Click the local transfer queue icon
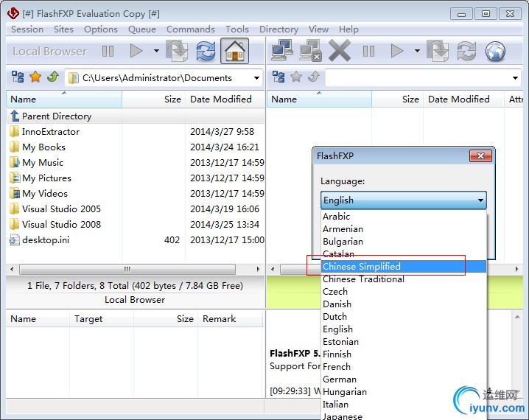 [177, 52]
